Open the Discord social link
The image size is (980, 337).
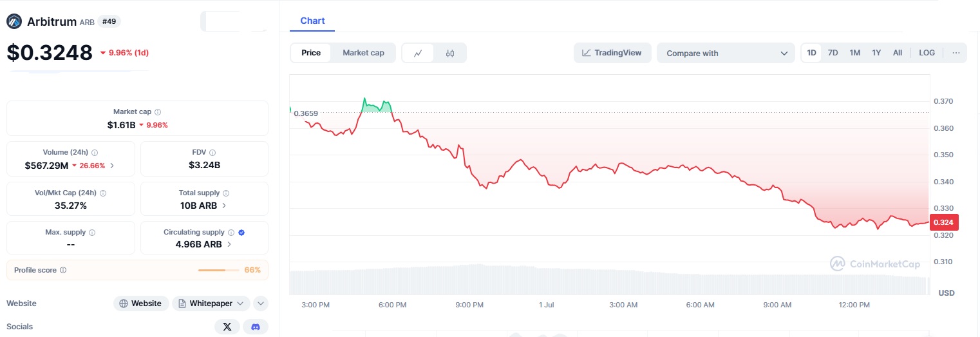click(x=256, y=327)
